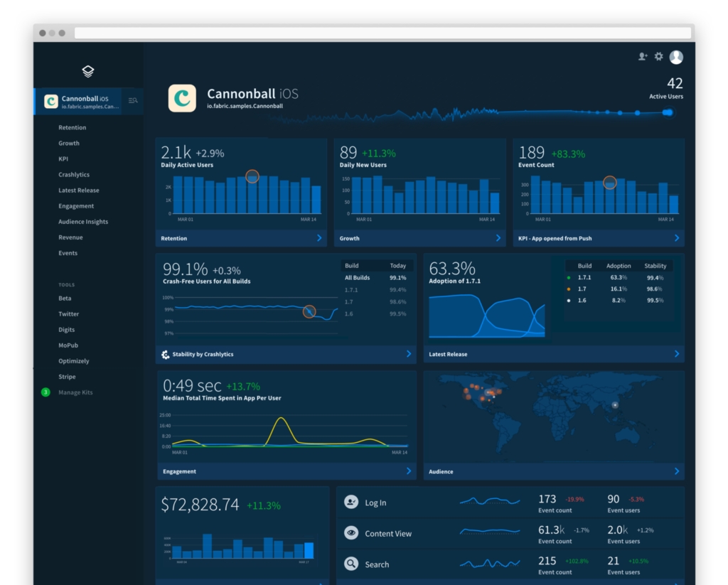Open the Twitter tool link

coord(69,314)
